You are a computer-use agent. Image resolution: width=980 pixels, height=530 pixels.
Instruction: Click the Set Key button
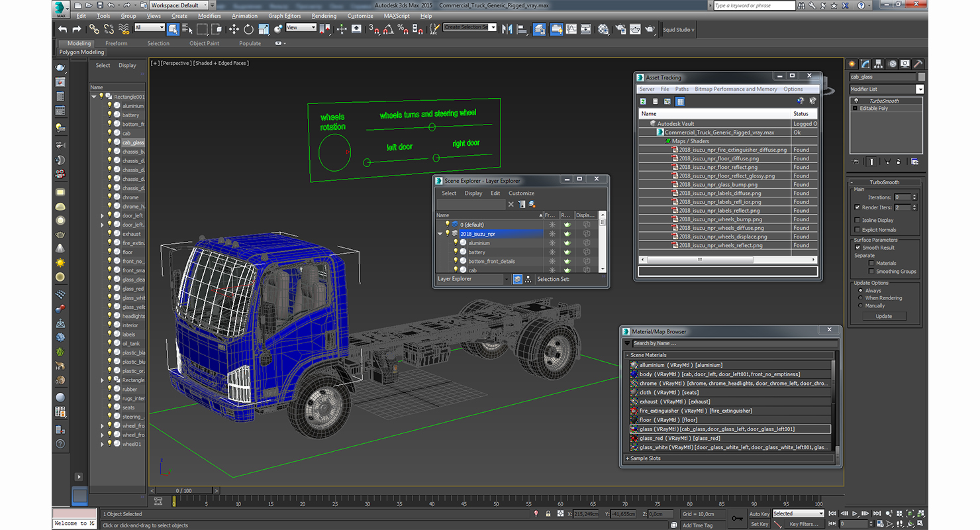coord(759,524)
